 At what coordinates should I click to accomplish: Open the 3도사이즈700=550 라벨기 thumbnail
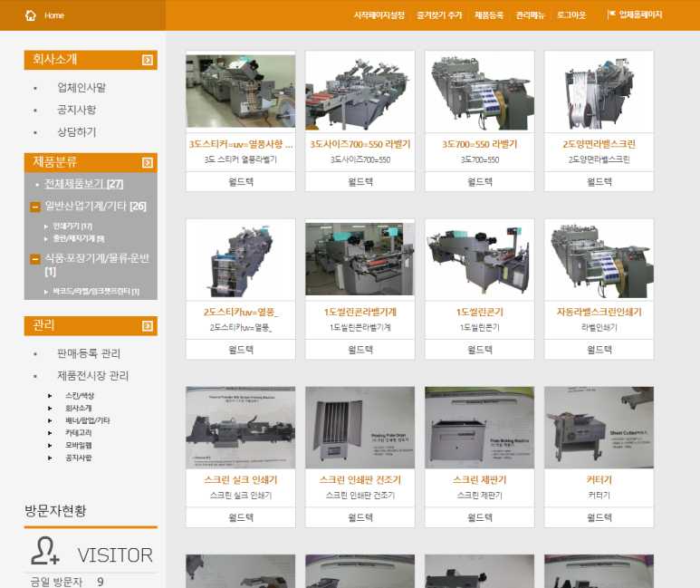click(x=360, y=92)
